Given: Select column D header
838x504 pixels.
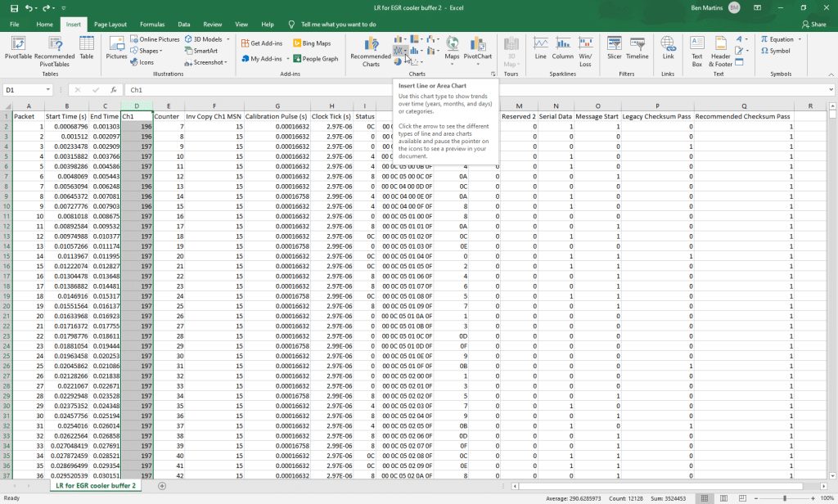Looking at the screenshot, I should click(x=137, y=106).
